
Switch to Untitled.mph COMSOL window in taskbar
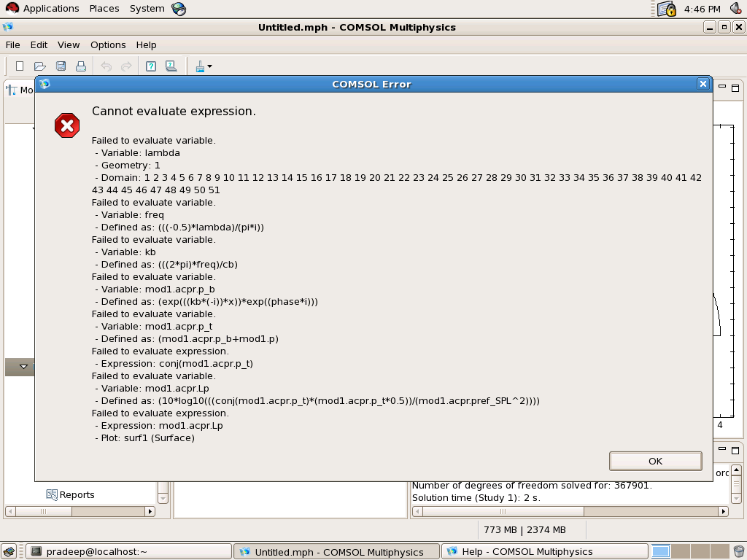pos(336,551)
